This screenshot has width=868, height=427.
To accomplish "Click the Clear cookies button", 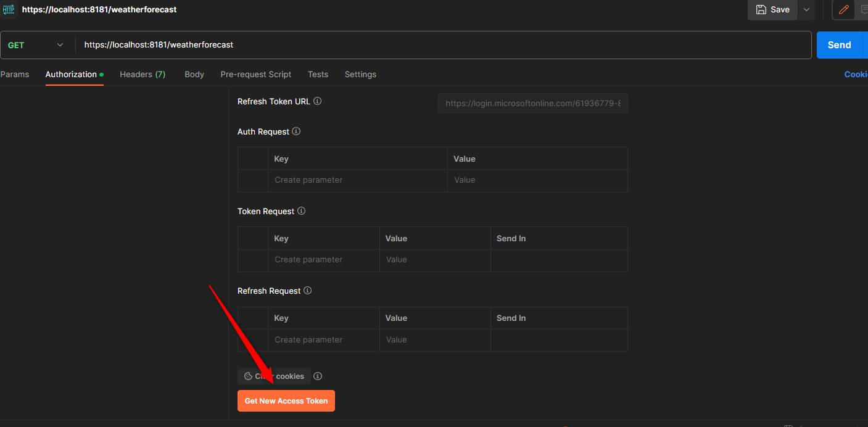I will point(275,376).
